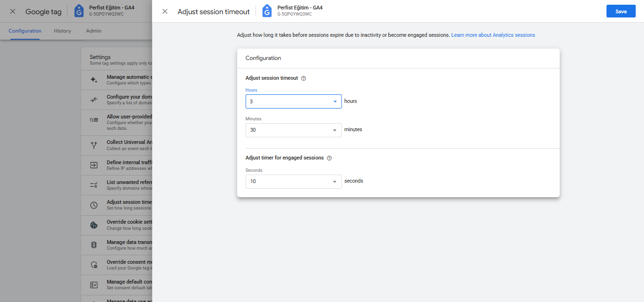Switch to the History tab

click(x=62, y=31)
